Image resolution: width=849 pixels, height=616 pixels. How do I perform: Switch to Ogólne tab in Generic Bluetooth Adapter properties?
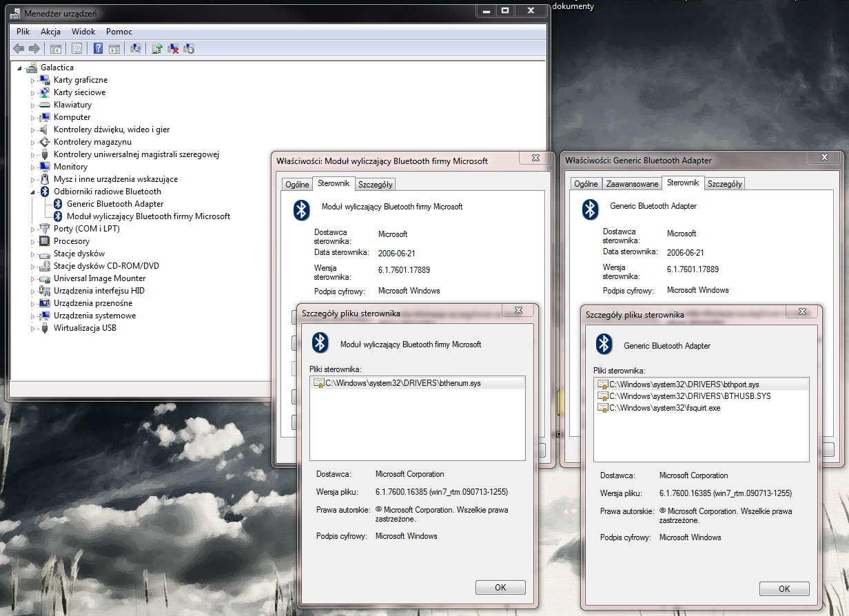click(x=586, y=184)
